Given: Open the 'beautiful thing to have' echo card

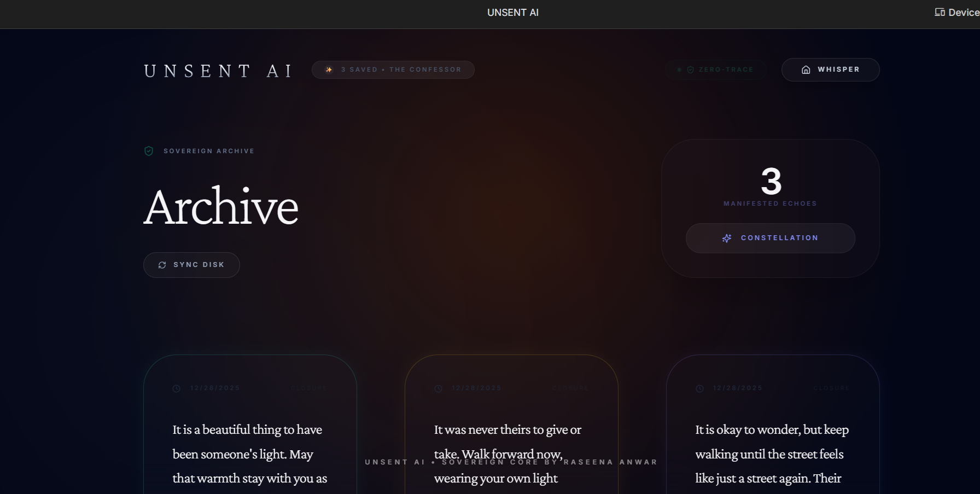Looking at the screenshot, I should pyautogui.click(x=250, y=425).
